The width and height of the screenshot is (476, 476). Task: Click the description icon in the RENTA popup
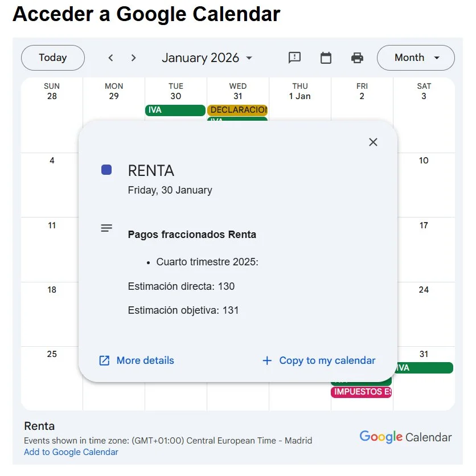coord(106,228)
